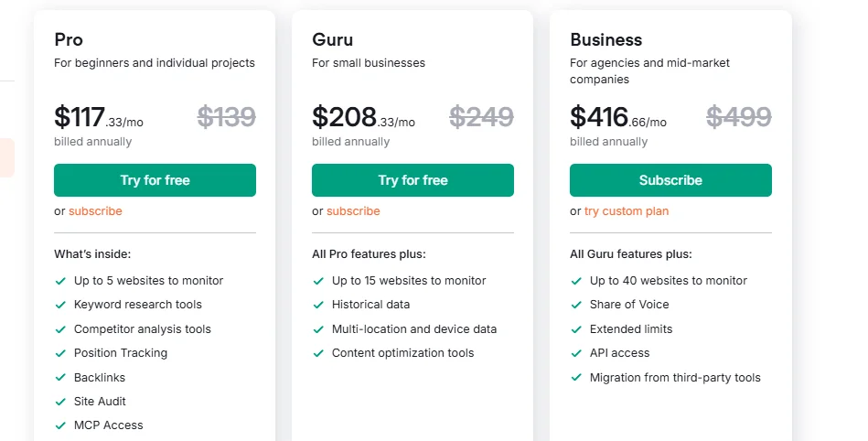Image resolution: width=868 pixels, height=441 pixels.
Task: Click Migration from third-party tools feature
Action: pyautogui.click(x=675, y=377)
